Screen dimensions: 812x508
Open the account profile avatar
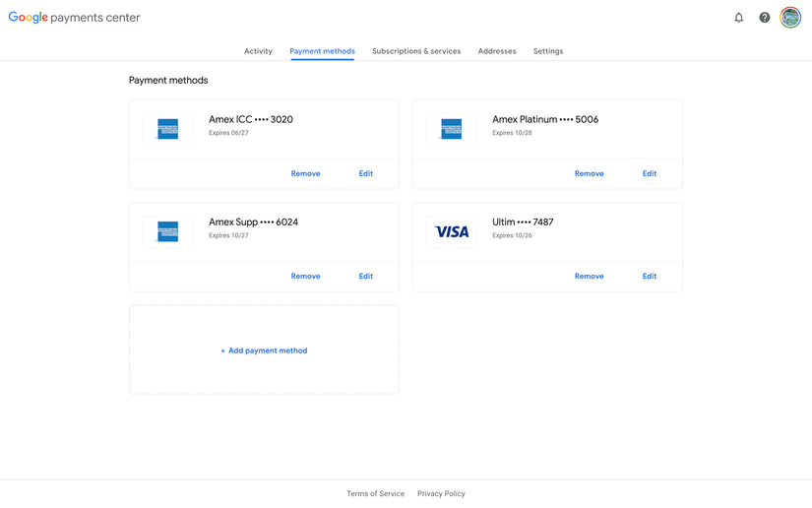point(790,18)
